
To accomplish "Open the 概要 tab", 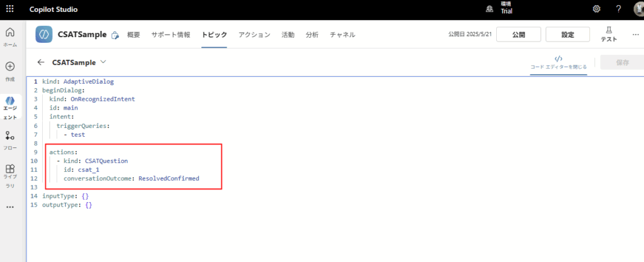I will point(133,35).
